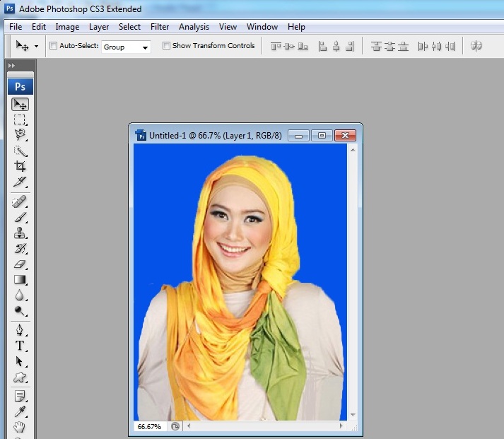
Task: Click the 66.67% zoom field
Action: pyautogui.click(x=149, y=426)
